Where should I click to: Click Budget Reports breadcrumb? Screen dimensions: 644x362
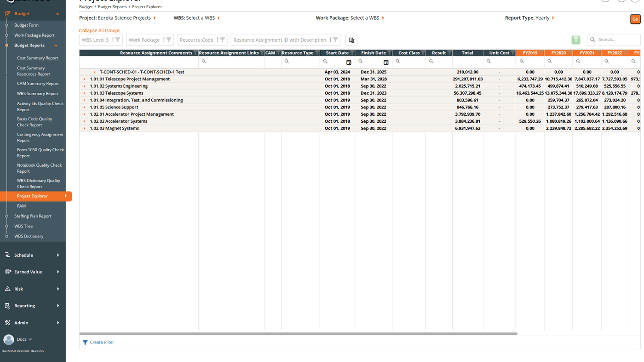(112, 7)
